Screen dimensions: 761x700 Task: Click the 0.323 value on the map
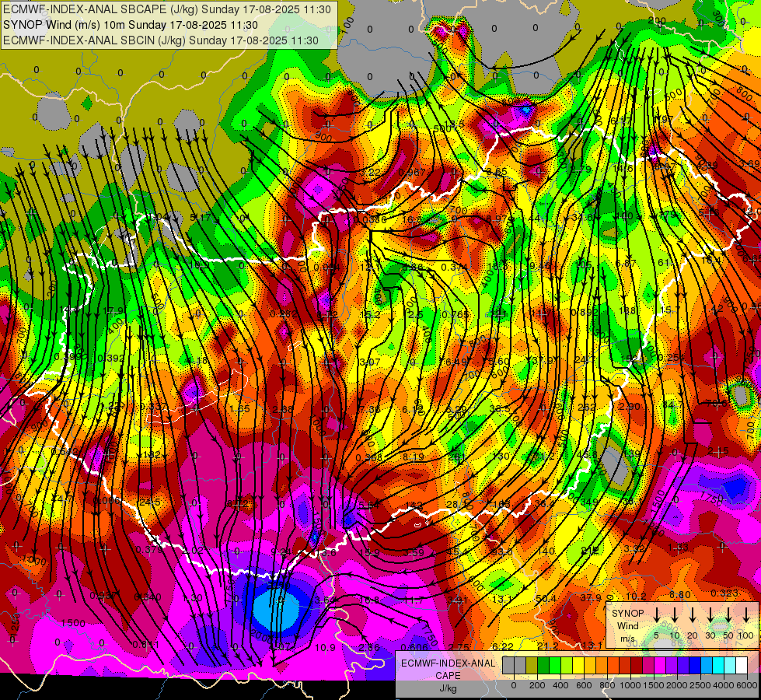(x=724, y=593)
